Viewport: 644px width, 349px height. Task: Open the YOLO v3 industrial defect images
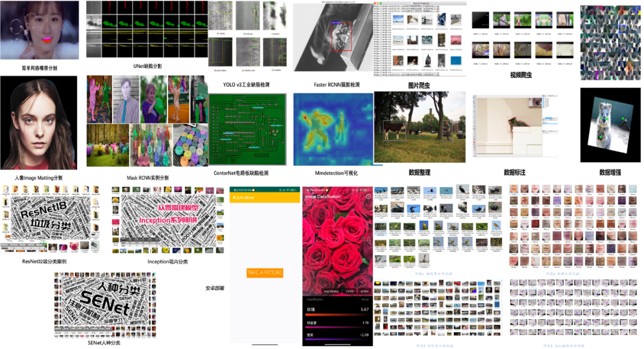coord(247,36)
